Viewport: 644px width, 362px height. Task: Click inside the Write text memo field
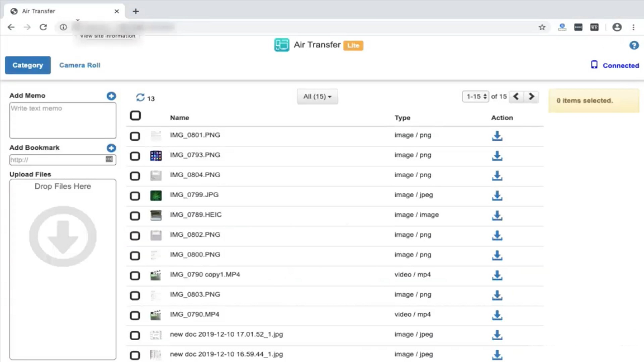pos(63,120)
